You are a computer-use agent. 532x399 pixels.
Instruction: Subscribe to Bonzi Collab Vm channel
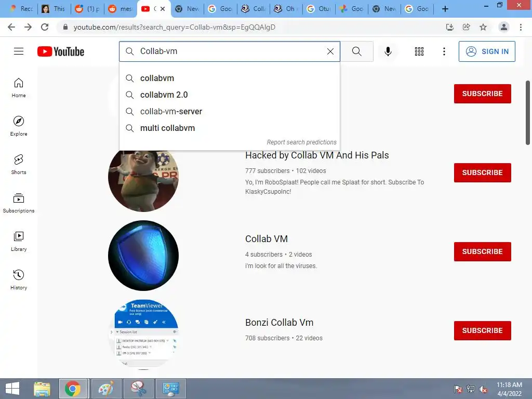(483, 330)
